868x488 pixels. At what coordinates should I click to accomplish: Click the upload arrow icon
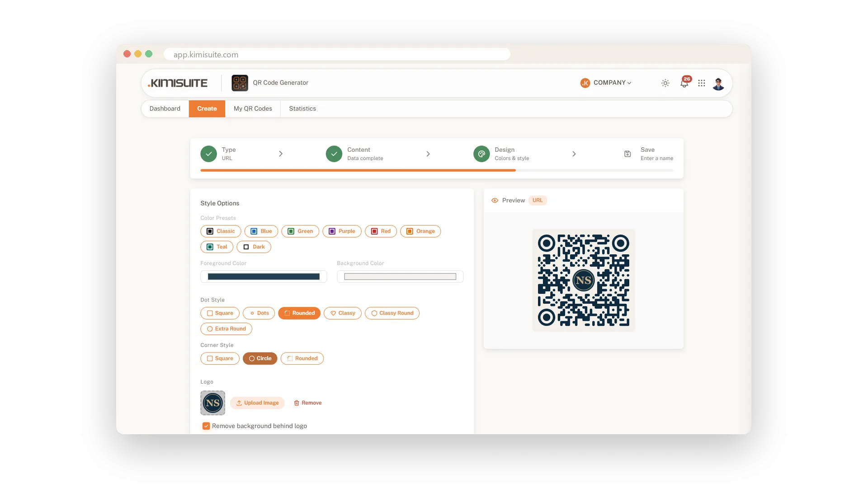coord(239,403)
